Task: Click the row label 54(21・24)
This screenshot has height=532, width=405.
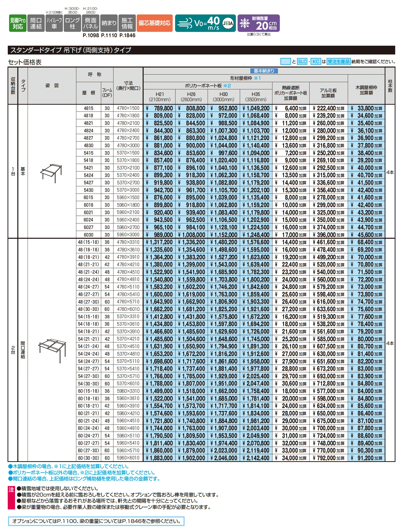Action: click(88, 347)
